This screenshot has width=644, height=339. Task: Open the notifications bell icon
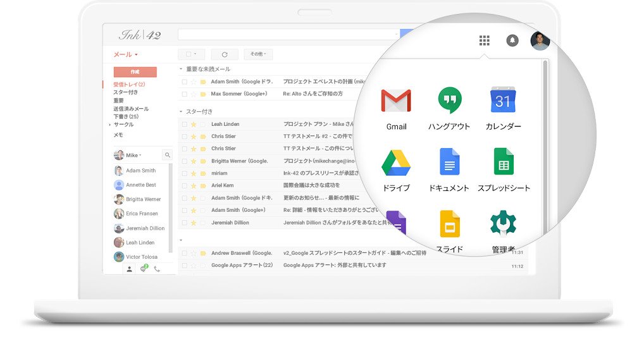pos(512,40)
